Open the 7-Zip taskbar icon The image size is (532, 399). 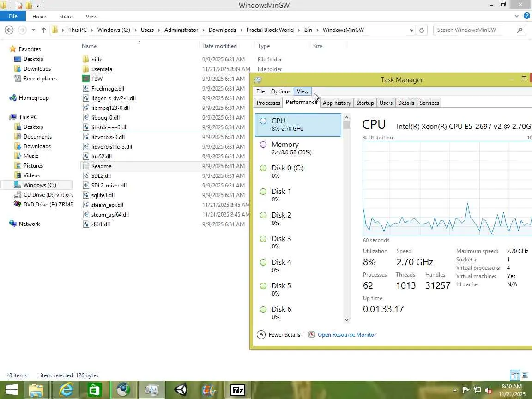[x=238, y=390]
